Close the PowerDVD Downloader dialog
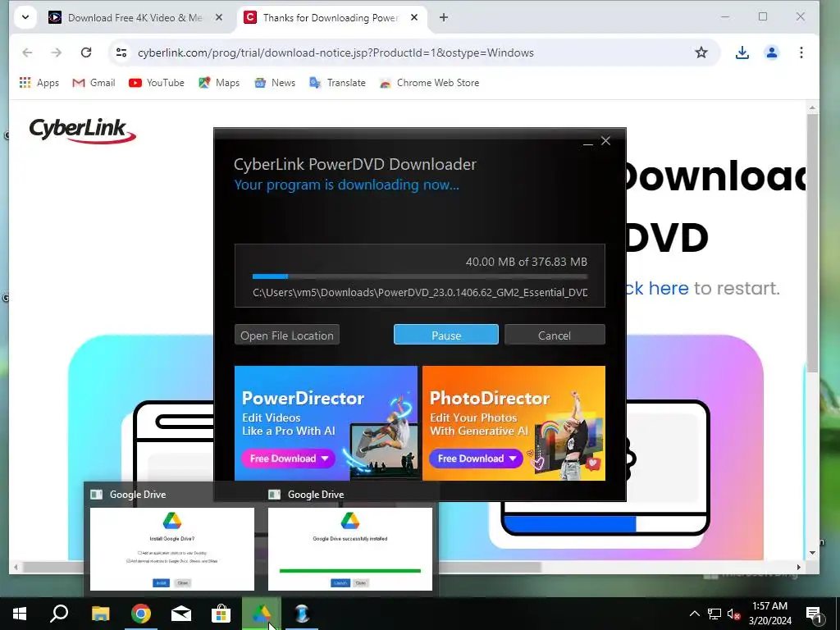840x630 pixels. coord(606,141)
